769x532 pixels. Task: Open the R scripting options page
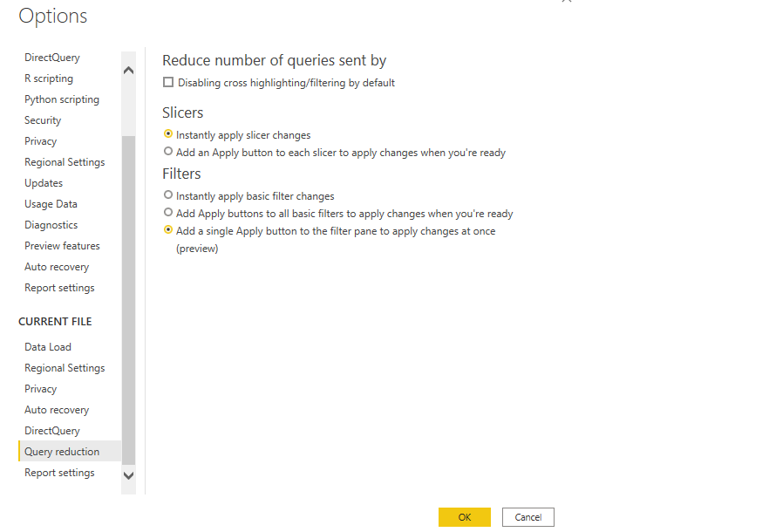(x=49, y=78)
